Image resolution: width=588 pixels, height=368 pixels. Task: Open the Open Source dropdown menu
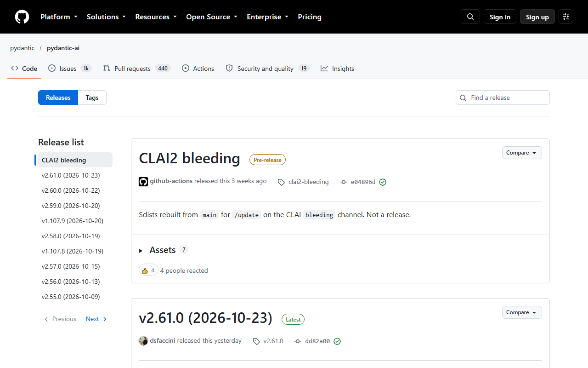point(212,17)
